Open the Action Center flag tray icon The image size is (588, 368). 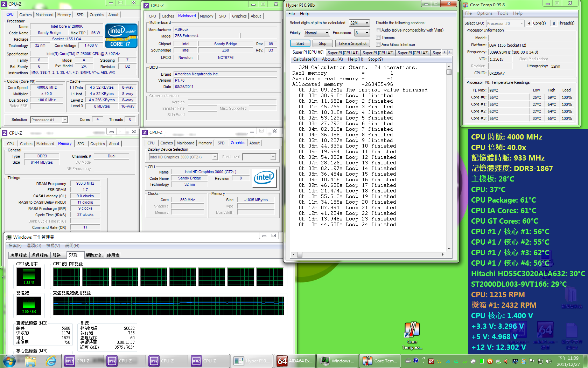tap(532, 361)
